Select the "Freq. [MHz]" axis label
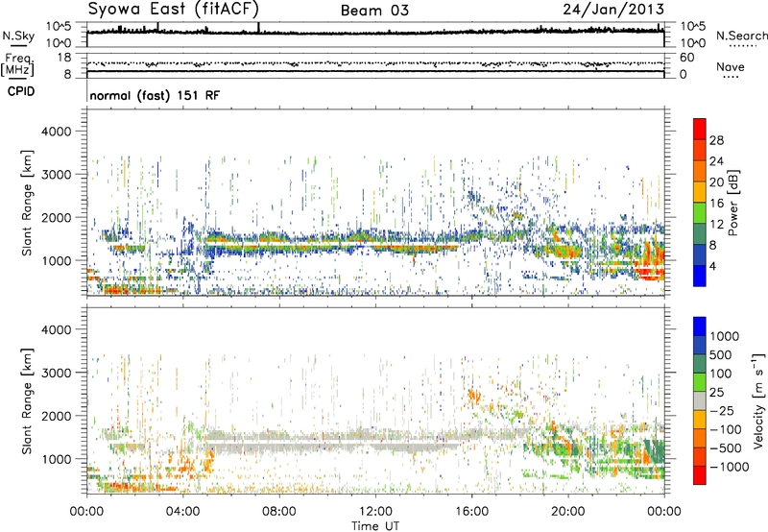768x532 pixels. (x=18, y=64)
